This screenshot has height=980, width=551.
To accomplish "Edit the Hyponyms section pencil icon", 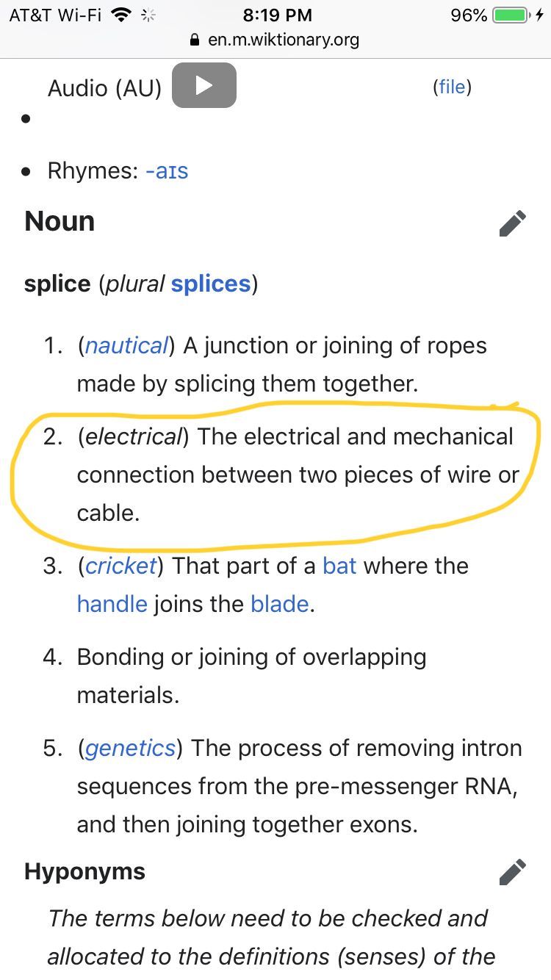I will (512, 872).
